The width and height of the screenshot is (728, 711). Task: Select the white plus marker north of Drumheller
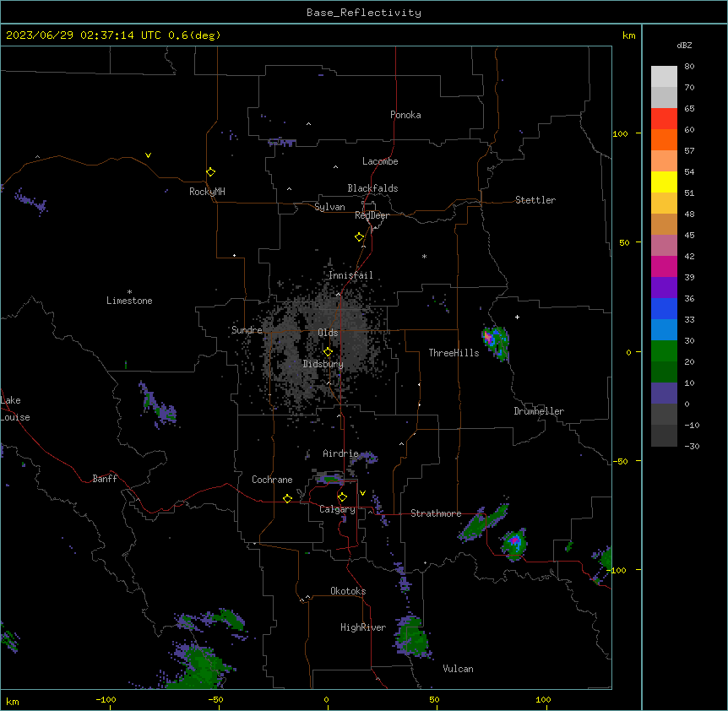point(517,317)
